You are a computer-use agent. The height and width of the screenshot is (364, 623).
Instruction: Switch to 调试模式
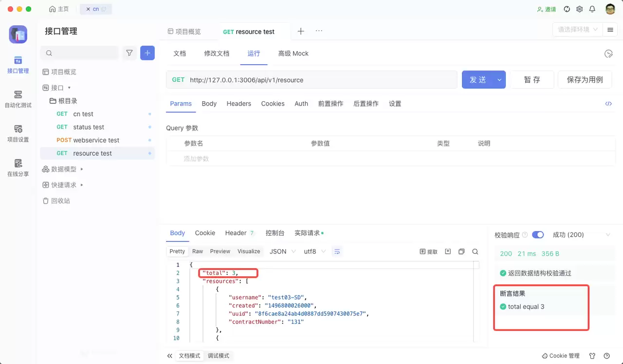tap(219, 356)
